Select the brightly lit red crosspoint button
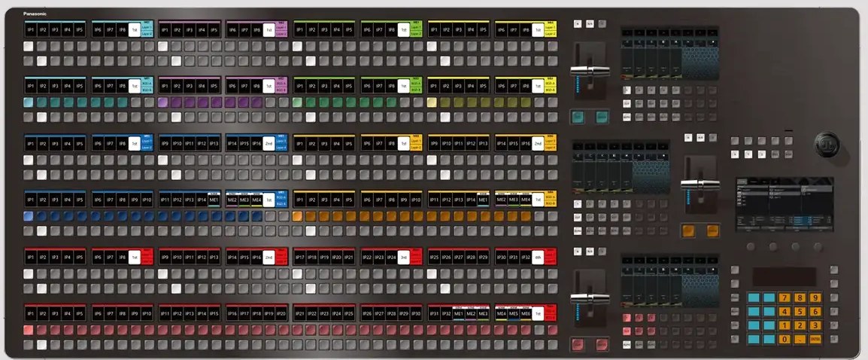The height and width of the screenshot is (360, 868). (x=29, y=330)
